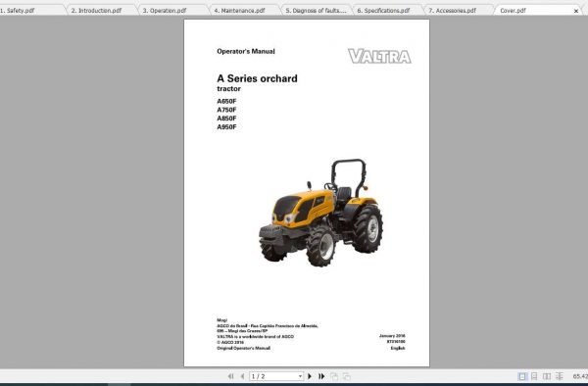Select continuous page view mode
This screenshot has width=588, height=386.
tap(534, 376)
